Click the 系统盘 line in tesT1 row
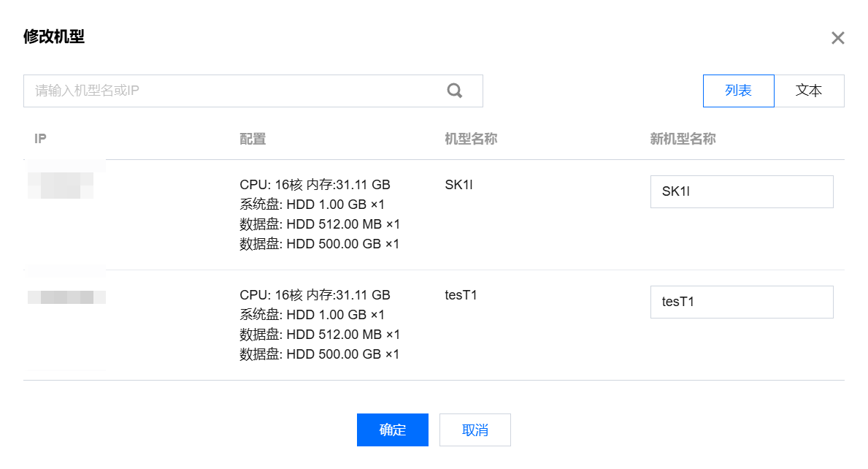This screenshot has width=868, height=469. [x=312, y=315]
